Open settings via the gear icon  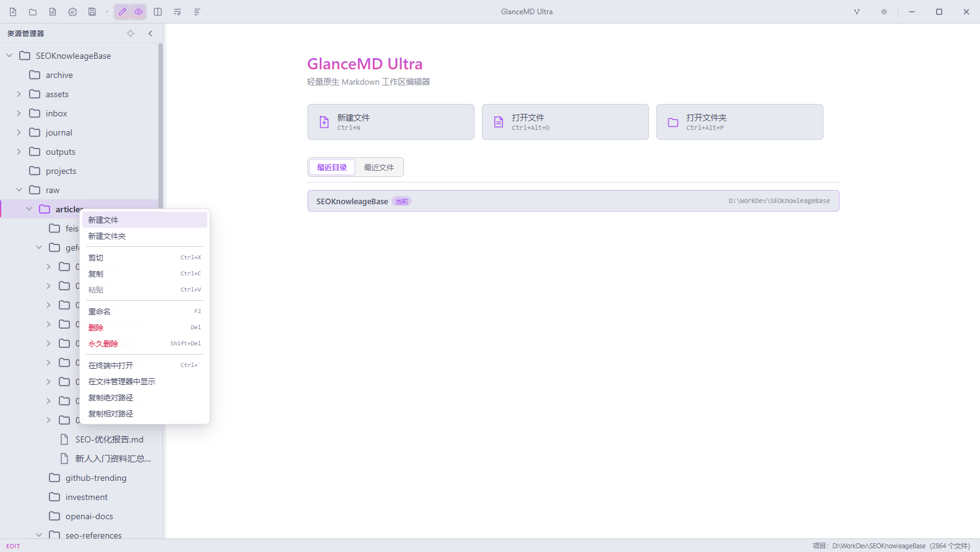click(72, 12)
